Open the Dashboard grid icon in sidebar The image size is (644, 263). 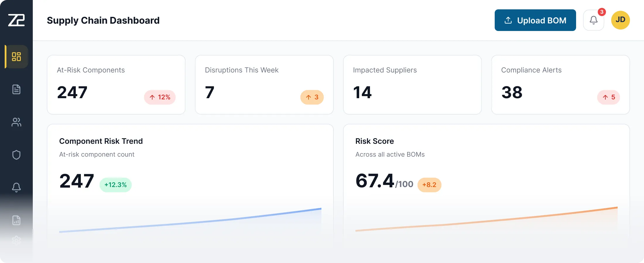click(16, 57)
